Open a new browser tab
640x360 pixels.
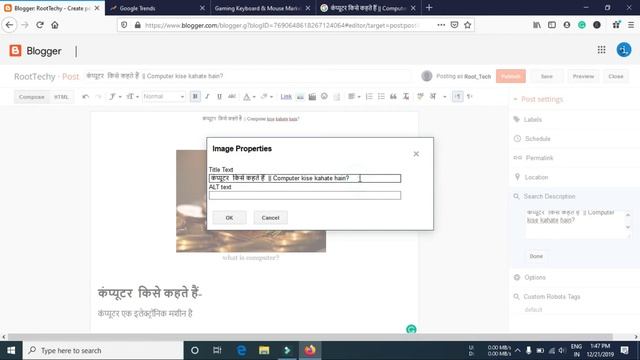click(x=429, y=8)
